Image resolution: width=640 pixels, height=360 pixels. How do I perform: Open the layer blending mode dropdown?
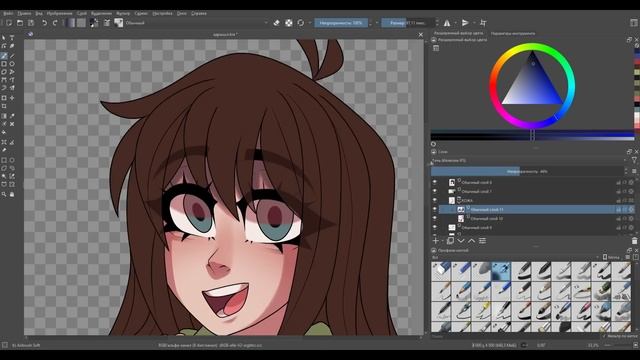tap(530, 160)
